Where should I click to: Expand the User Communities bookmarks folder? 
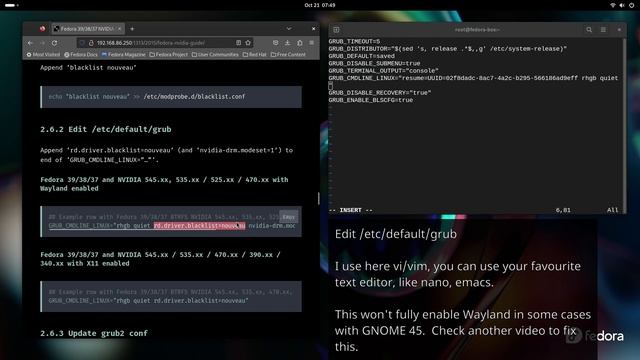pos(215,54)
